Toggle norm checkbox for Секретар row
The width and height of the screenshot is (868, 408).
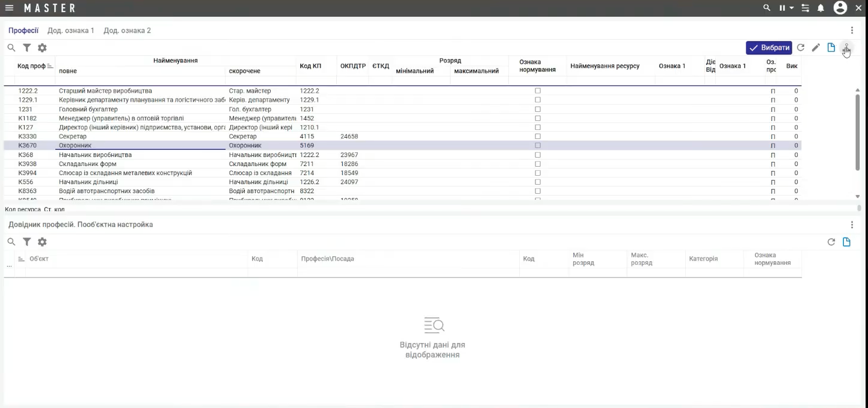[538, 137]
